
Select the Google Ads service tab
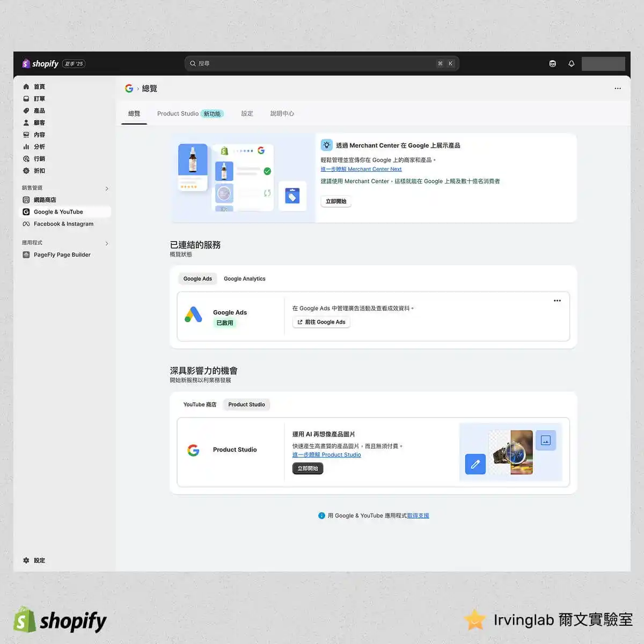coord(197,279)
